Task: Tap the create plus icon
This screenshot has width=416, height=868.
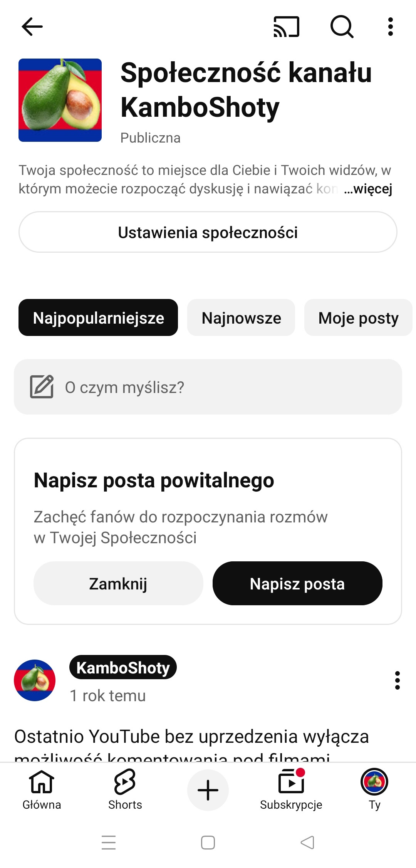Action: (x=208, y=790)
